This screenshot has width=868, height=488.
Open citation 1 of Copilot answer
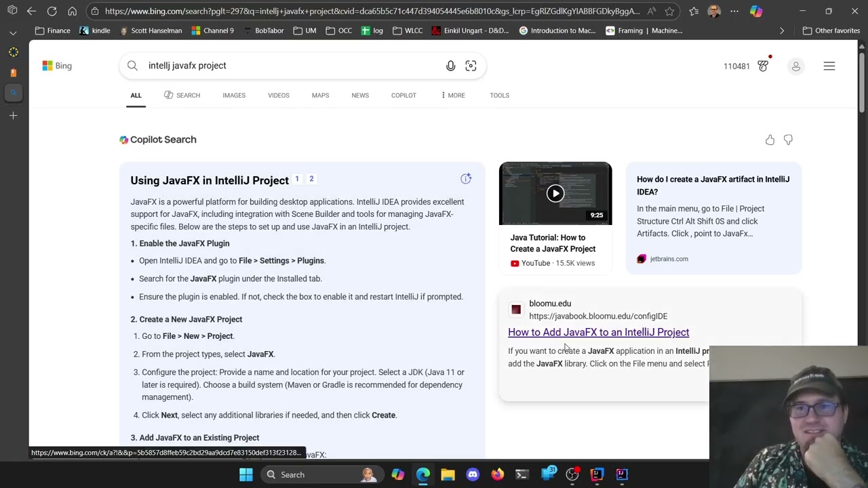click(296, 179)
